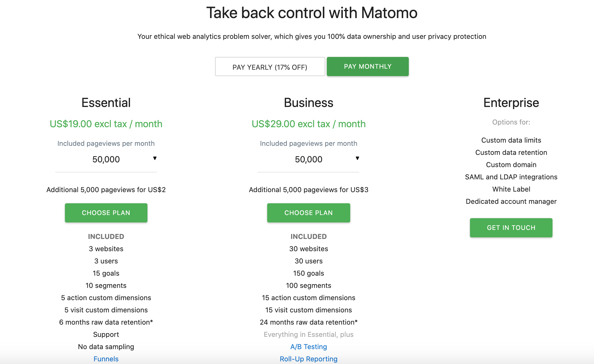The width and height of the screenshot is (594, 364).
Task: Hit the Get in Touch button
Action: (x=511, y=228)
